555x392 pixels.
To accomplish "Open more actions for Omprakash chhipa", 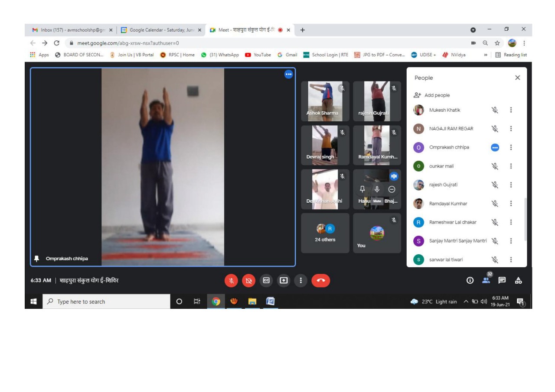I will pyautogui.click(x=511, y=147).
